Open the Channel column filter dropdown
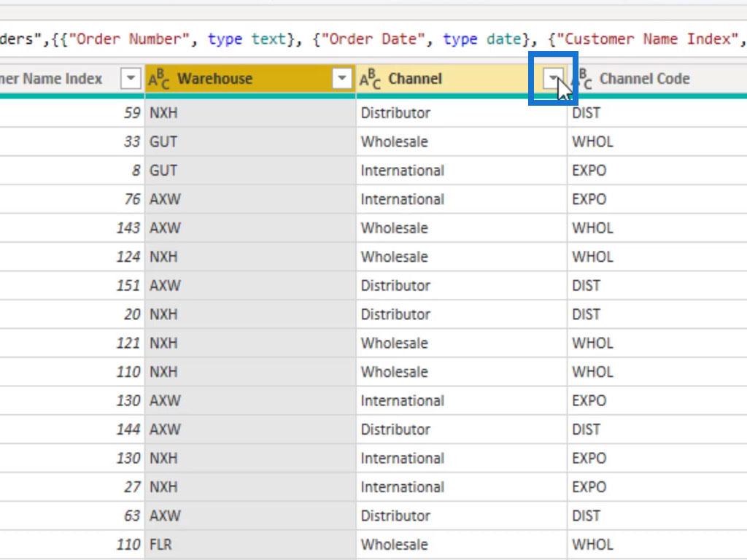 553,78
